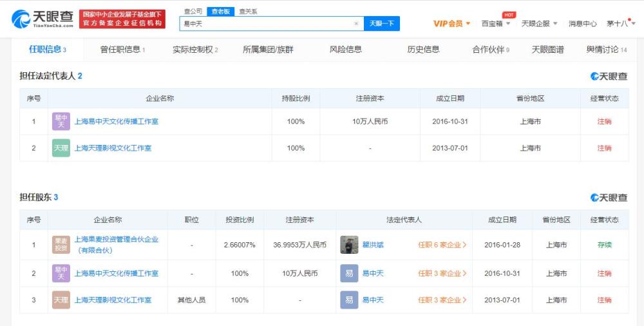Open the 合作伙伴 tab
The image size is (644, 326).
pyautogui.click(x=491, y=50)
